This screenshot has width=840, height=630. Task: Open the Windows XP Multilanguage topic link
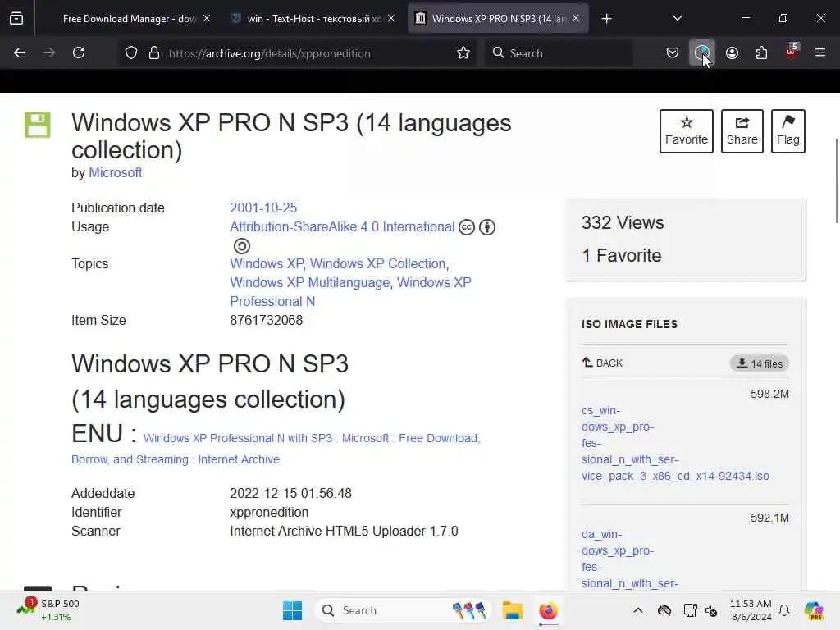click(x=309, y=282)
